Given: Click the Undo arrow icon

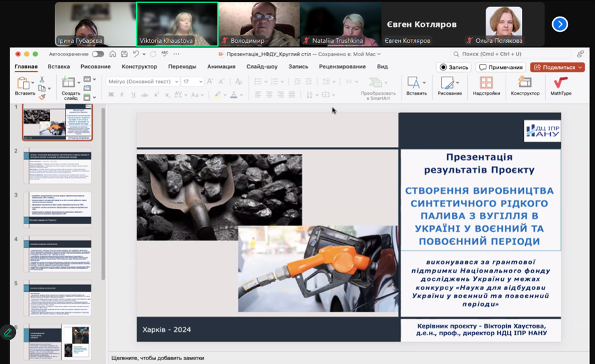Looking at the screenshot, I should (135, 54).
